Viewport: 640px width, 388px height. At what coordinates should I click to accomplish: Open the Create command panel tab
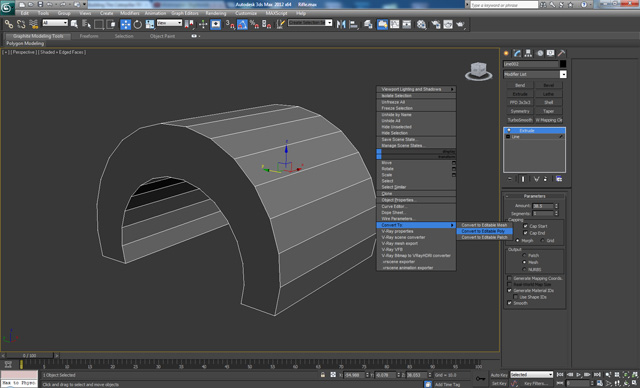(507, 53)
